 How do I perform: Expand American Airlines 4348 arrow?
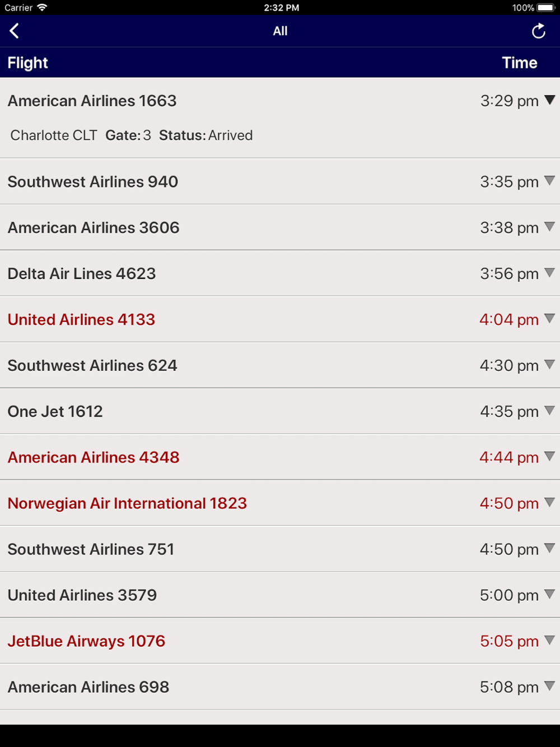coord(549,456)
